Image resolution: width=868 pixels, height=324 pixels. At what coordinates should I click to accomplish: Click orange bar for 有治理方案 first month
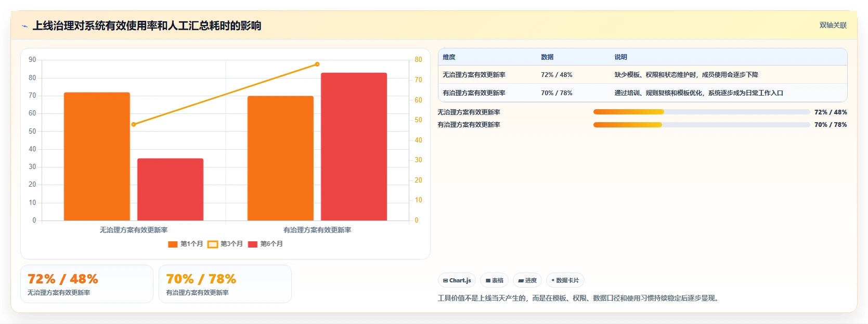pos(280,158)
